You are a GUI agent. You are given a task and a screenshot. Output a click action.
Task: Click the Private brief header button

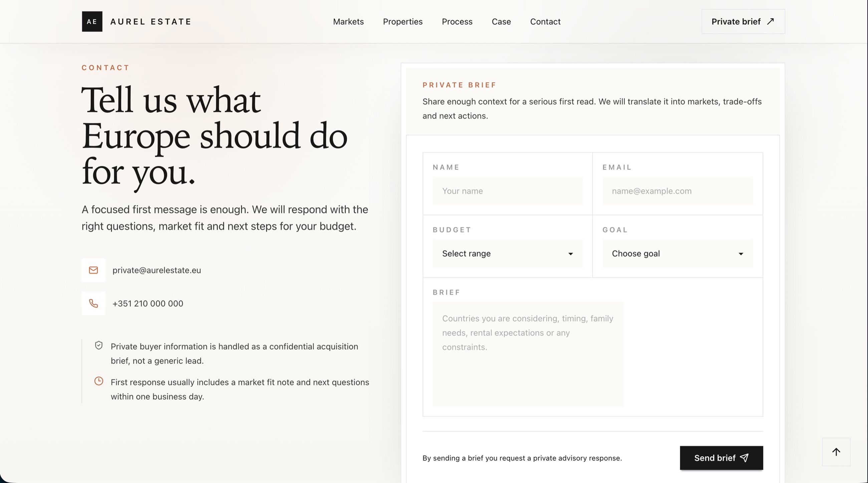[743, 22]
